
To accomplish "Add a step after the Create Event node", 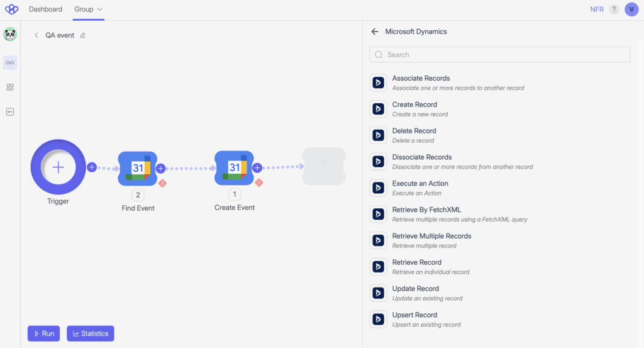I will coord(257,167).
